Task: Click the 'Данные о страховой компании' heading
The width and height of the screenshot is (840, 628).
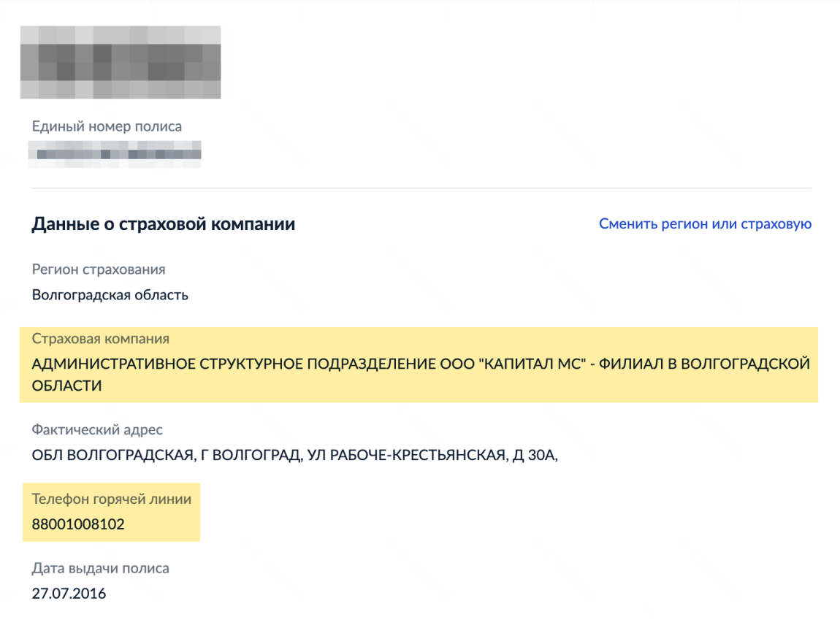Action: pyautogui.click(x=163, y=223)
